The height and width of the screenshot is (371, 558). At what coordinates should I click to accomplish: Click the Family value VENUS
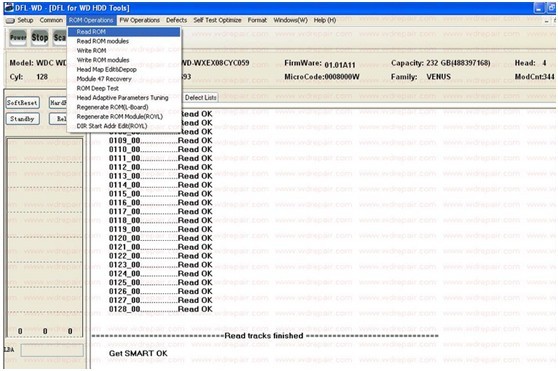pyautogui.click(x=438, y=76)
